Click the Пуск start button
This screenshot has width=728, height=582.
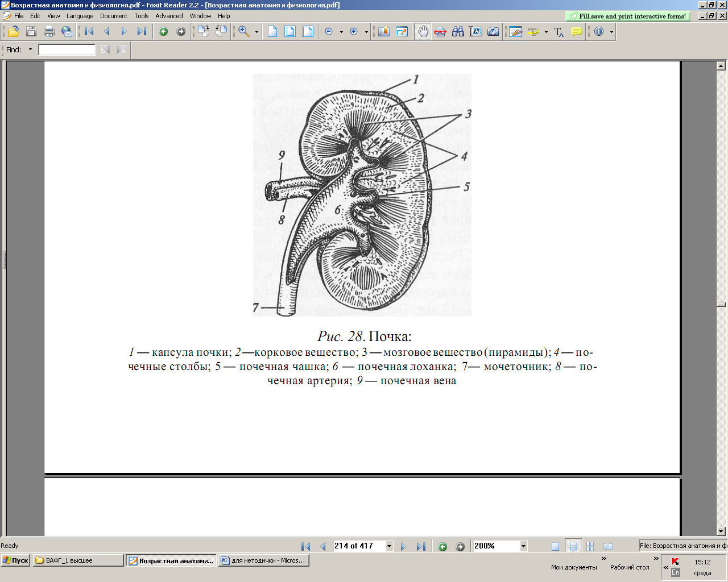pyautogui.click(x=16, y=560)
